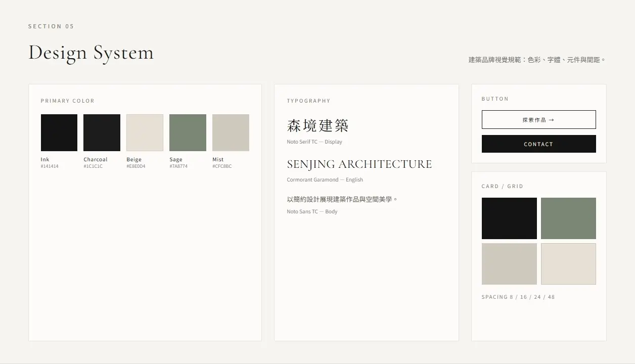
Task: Click the Design System heading
Action: coord(91,53)
